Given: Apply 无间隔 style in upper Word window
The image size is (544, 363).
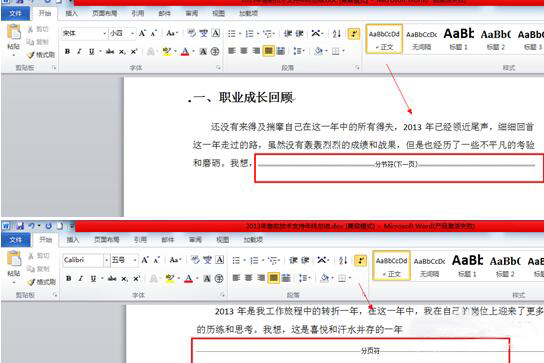Looking at the screenshot, I should (x=422, y=39).
